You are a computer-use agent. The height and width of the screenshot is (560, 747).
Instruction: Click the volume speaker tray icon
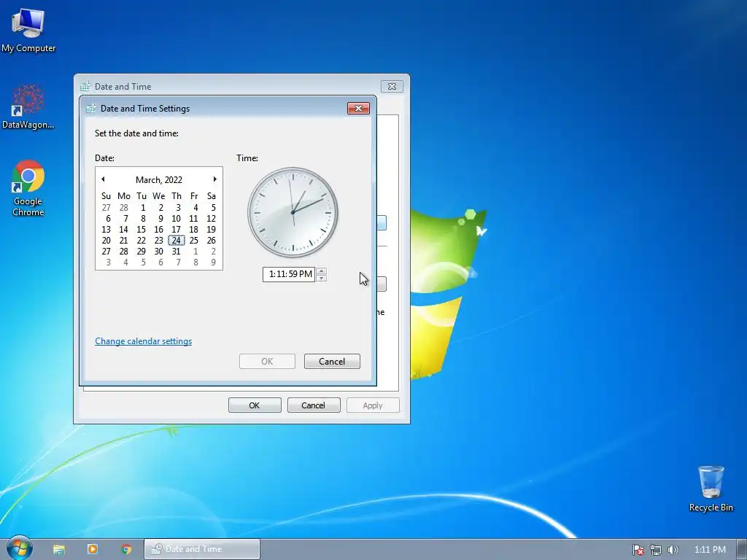coord(673,550)
